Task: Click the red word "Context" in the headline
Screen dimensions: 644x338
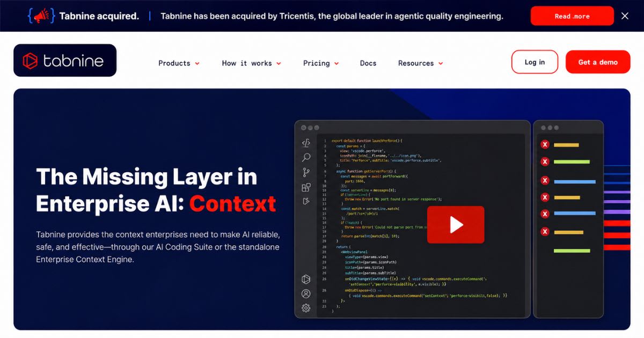Action: (232, 204)
